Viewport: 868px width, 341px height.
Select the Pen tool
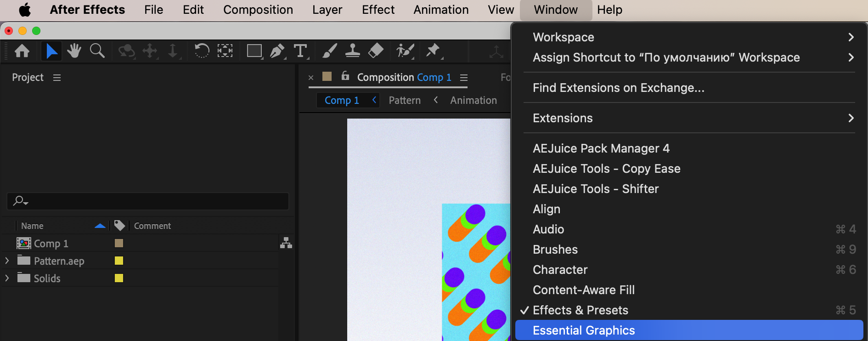[x=277, y=51]
